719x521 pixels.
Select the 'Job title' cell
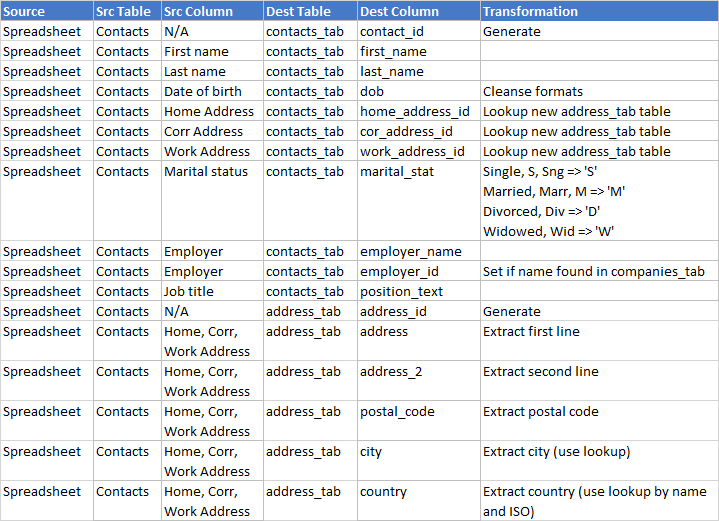click(x=190, y=292)
